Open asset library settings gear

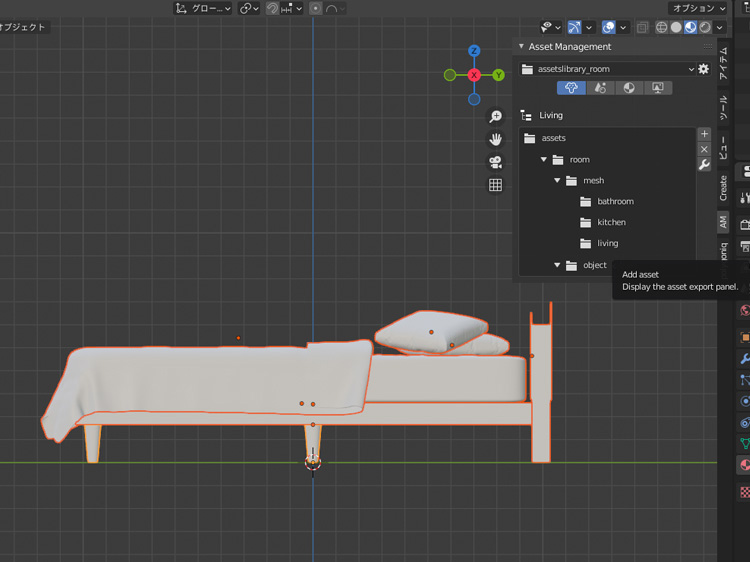click(704, 69)
